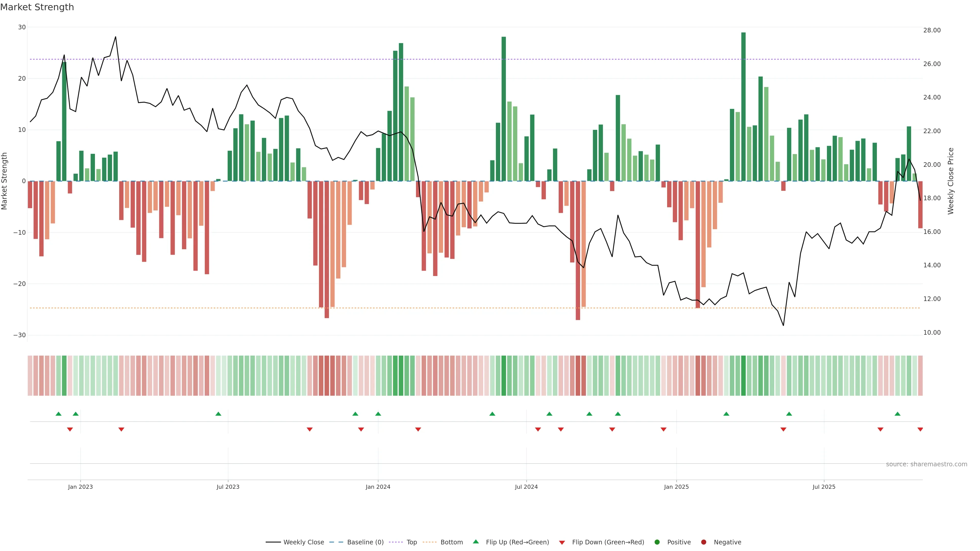The height and width of the screenshot is (551, 980).
Task: Click the Positive green circle legend icon
Action: click(x=657, y=542)
